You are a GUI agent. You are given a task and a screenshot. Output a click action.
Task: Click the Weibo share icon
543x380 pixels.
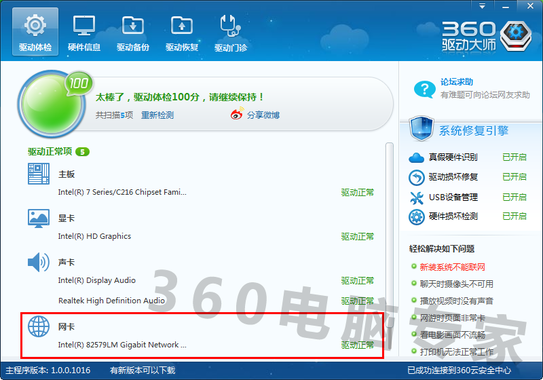coord(237,114)
